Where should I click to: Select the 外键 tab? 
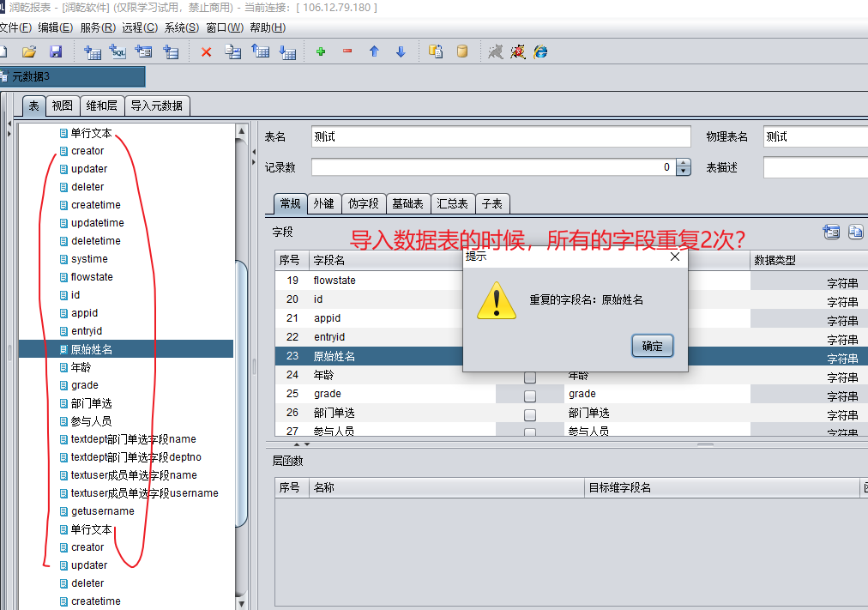324,203
